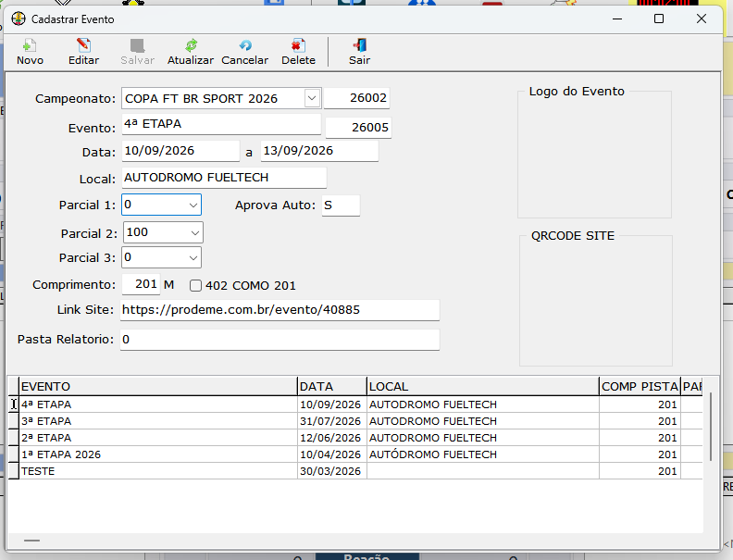Viewport: 733px width, 560px height.
Task: Click the date cell 31/07/2026
Action: [x=332, y=421]
